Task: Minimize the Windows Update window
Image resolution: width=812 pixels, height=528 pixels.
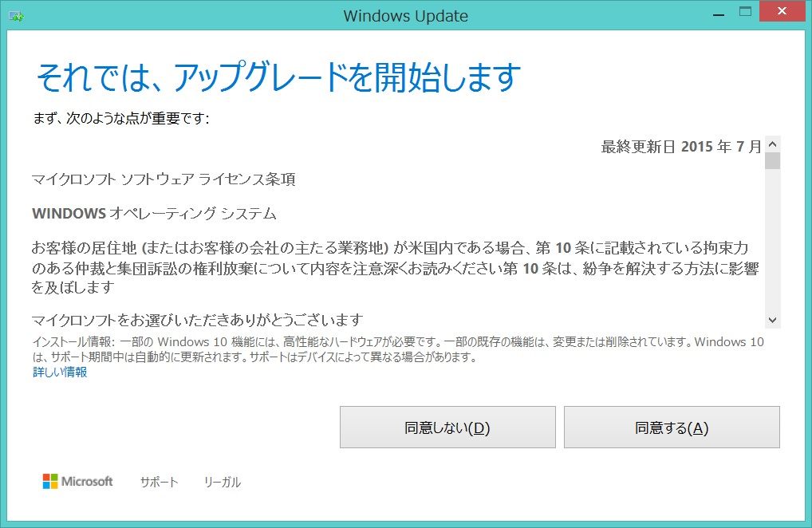Action: (x=718, y=13)
